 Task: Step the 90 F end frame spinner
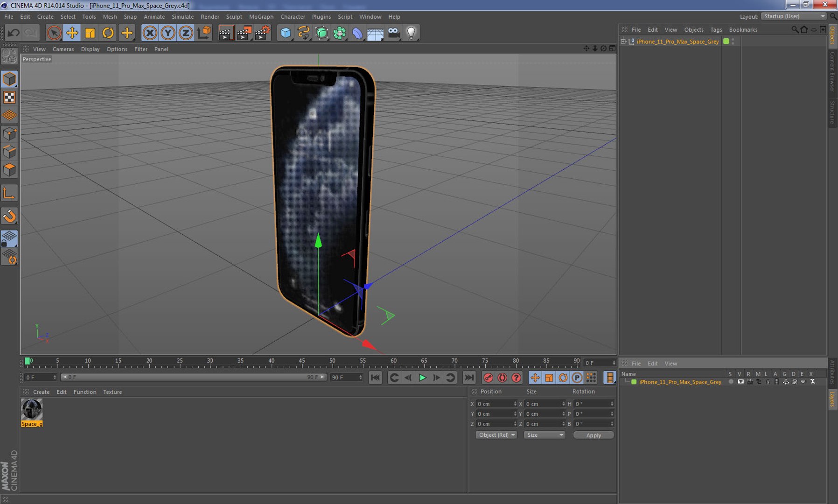point(360,377)
